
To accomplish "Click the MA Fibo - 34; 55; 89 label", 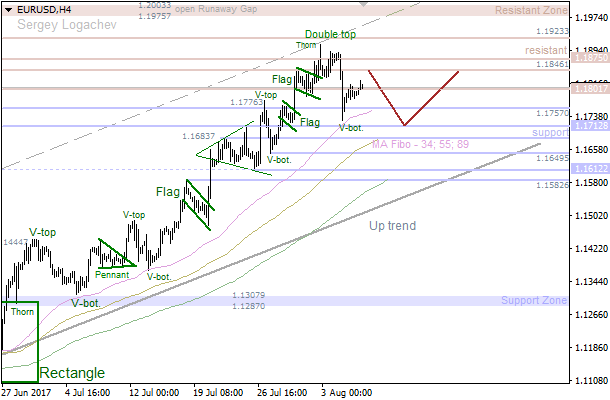I will pos(420,145).
